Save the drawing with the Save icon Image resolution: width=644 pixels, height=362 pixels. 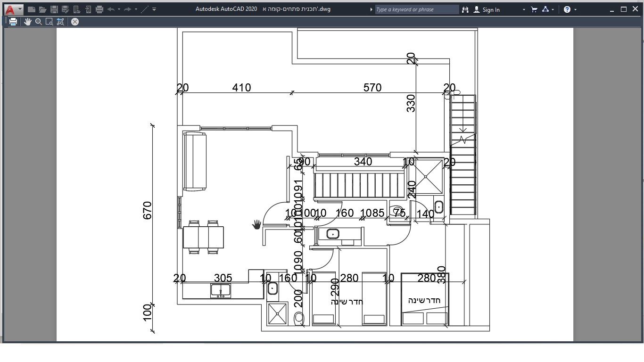pos(54,9)
